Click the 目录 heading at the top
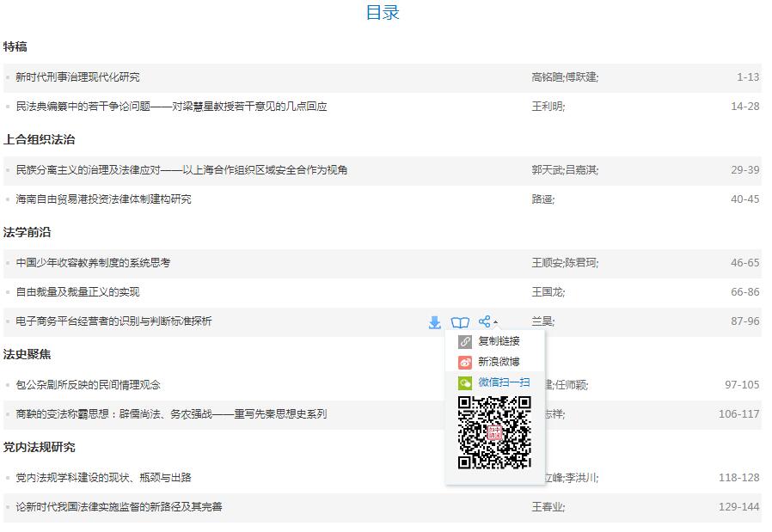 click(x=383, y=13)
